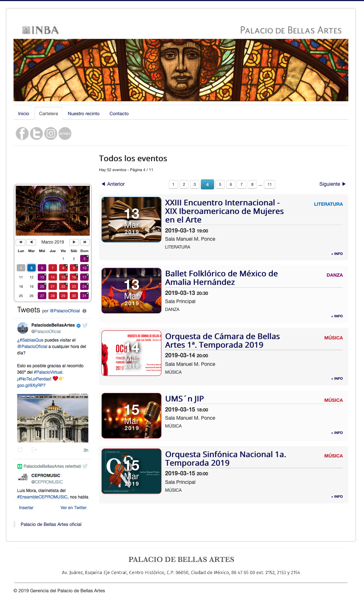Image resolution: width=364 pixels, height=604 pixels.
Task: Click the Twitter bird beside retweet notice
Action: coord(85,466)
